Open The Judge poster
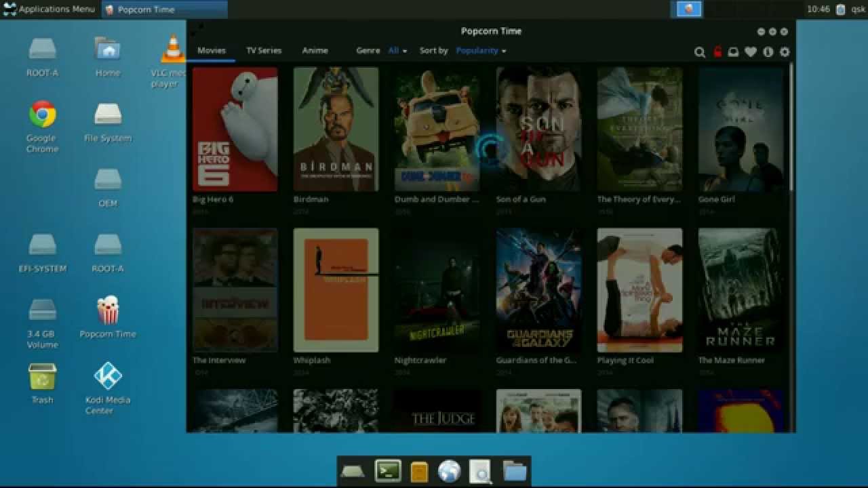This screenshot has height=488, width=868. [437, 411]
